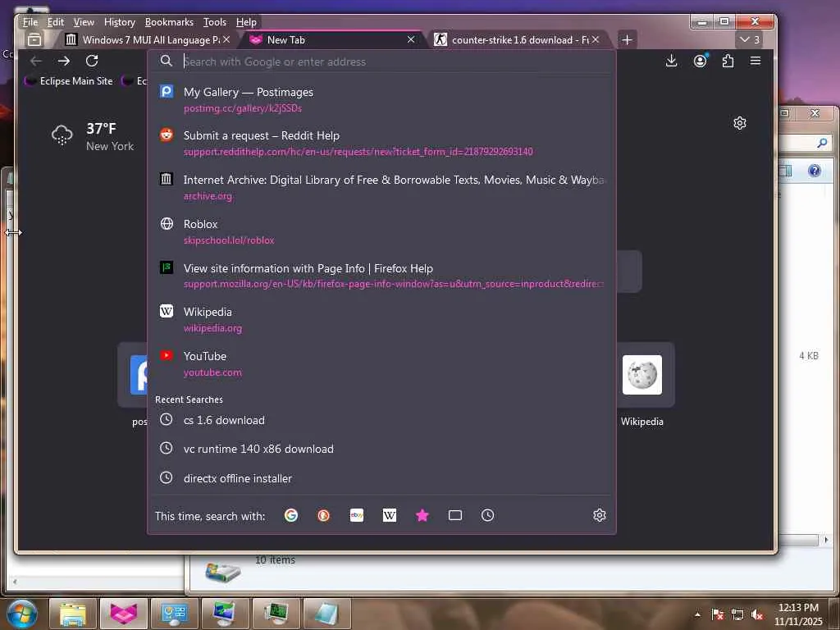The image size is (840, 630).
Task: Open the Help menu
Action: click(246, 22)
